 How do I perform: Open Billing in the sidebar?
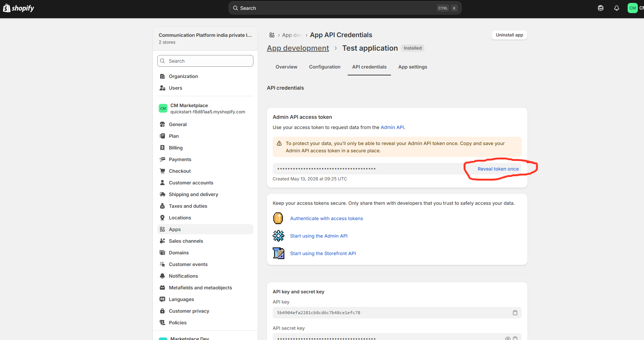[205, 148]
